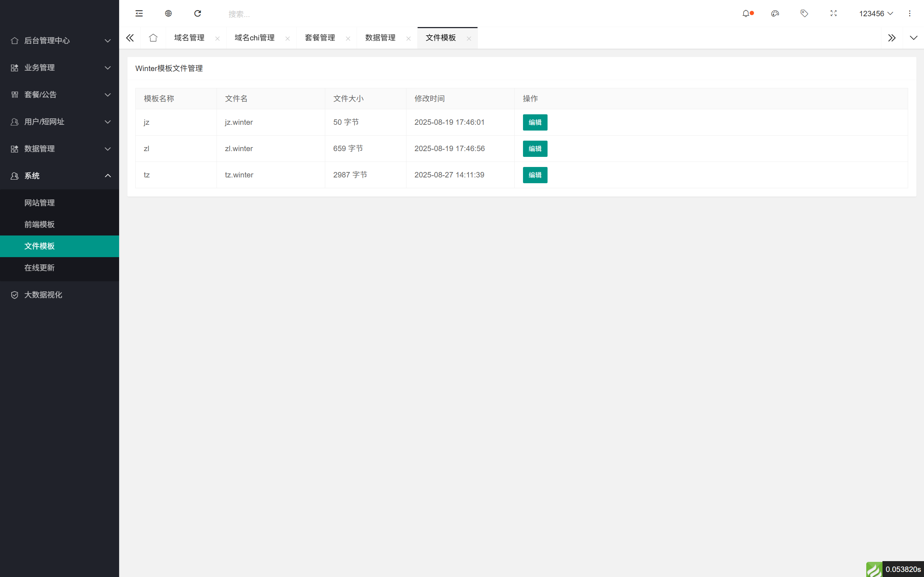Viewport: 924px width, 577px height.
Task: Open 大数据视化 from the sidebar
Action: 44,295
